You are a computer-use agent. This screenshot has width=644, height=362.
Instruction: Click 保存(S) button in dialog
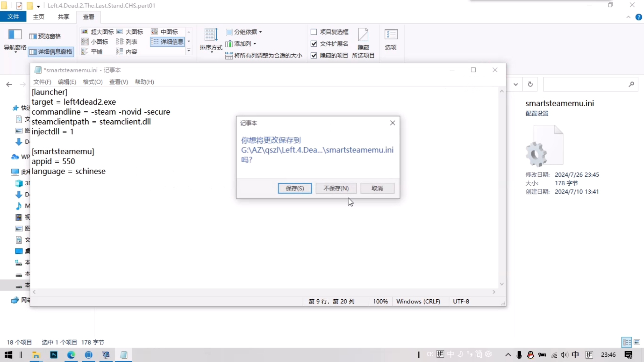(294, 188)
